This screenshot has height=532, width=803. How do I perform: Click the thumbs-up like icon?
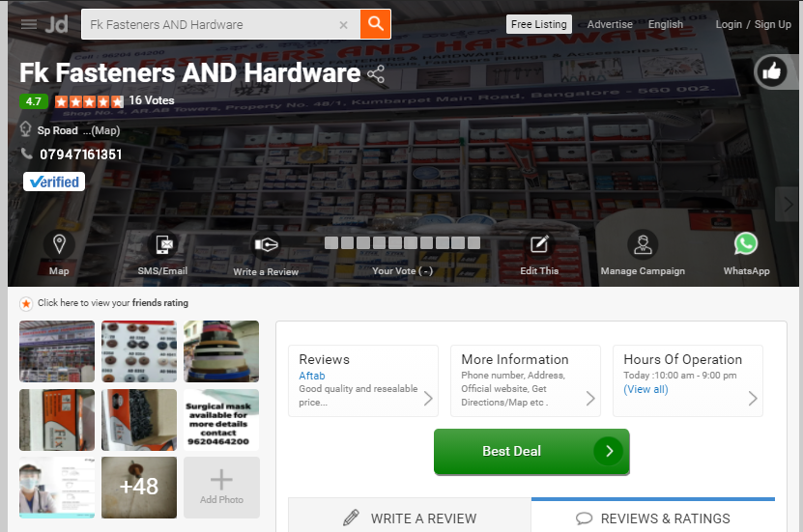[x=771, y=71]
